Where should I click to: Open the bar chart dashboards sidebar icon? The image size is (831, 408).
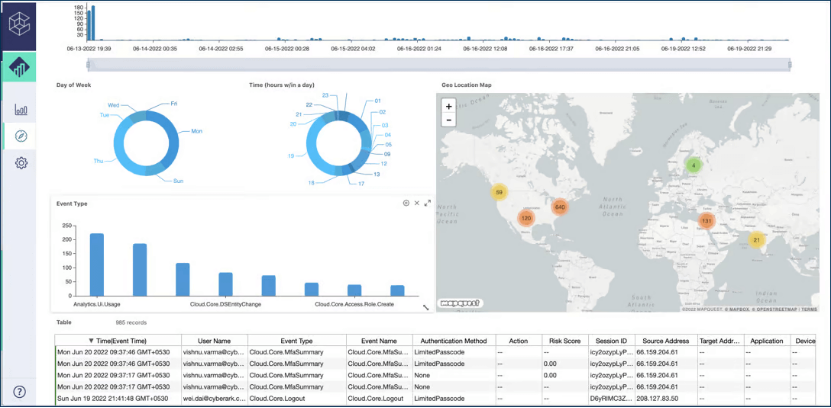(20, 110)
